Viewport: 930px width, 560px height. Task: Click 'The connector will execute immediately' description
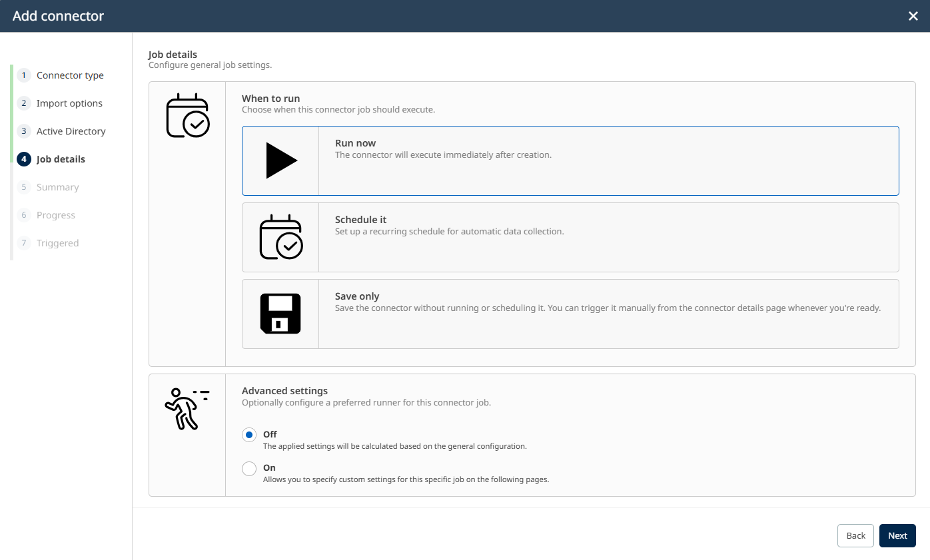444,155
